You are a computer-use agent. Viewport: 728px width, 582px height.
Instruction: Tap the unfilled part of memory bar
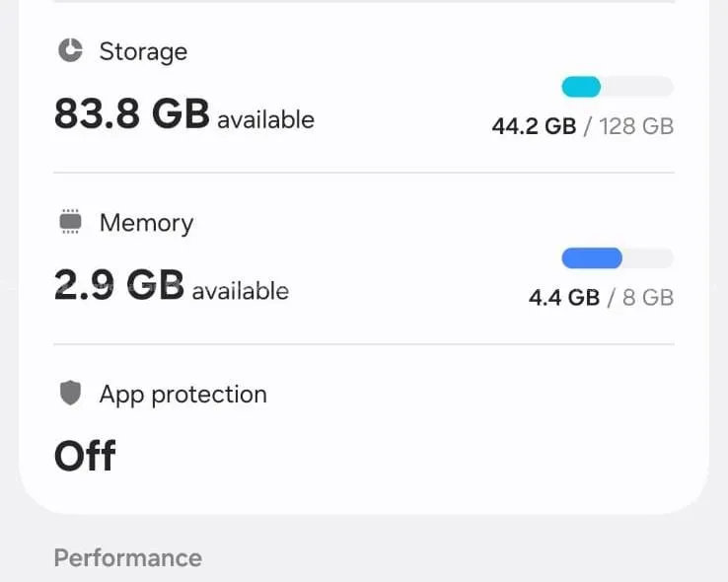[x=648, y=258]
